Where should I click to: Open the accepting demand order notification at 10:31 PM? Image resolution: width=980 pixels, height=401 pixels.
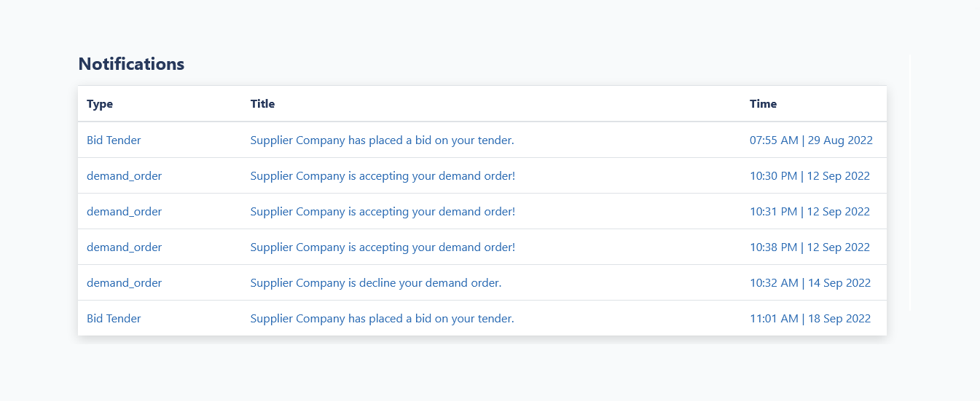coord(383,211)
